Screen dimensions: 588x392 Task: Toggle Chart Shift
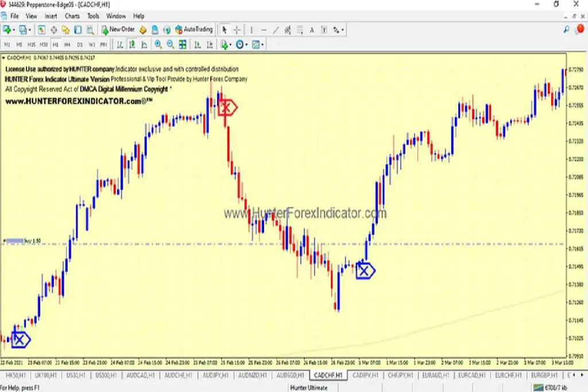click(210, 45)
